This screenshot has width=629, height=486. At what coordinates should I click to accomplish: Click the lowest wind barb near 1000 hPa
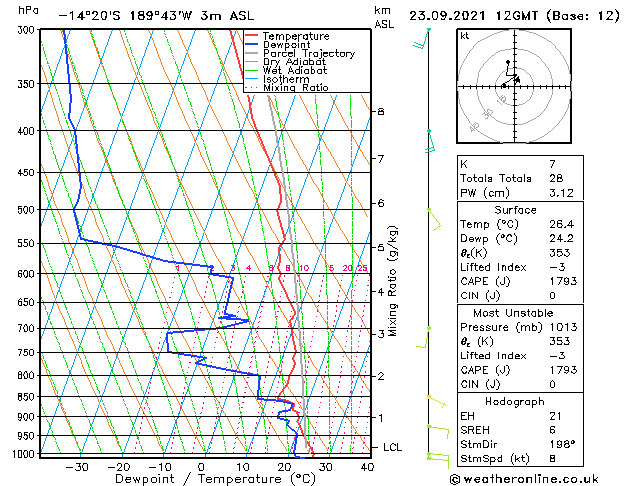(438, 460)
